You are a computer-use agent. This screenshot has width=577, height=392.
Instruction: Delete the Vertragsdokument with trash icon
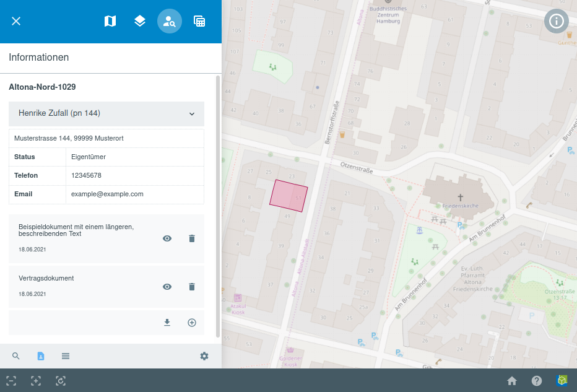coord(192,287)
